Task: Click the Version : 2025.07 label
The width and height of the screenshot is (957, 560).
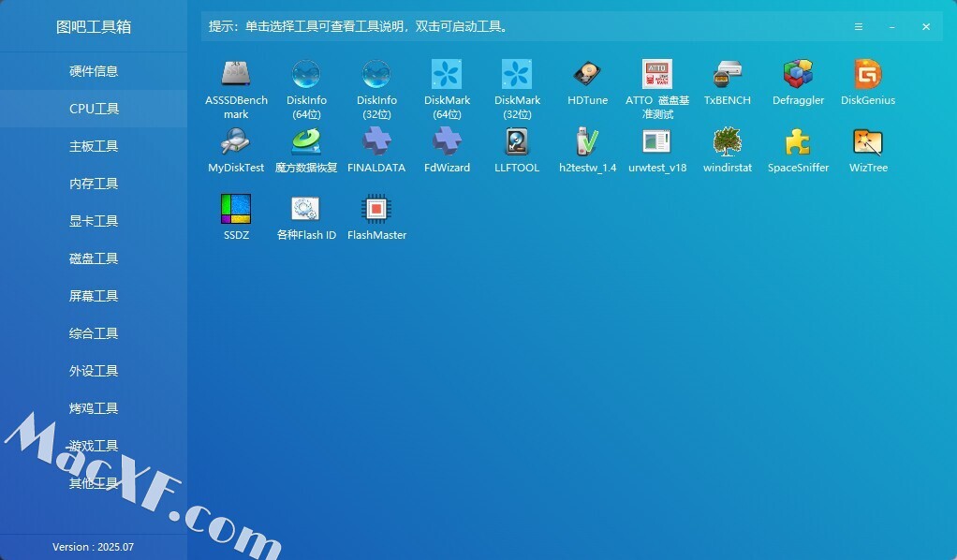Action: pyautogui.click(x=93, y=547)
